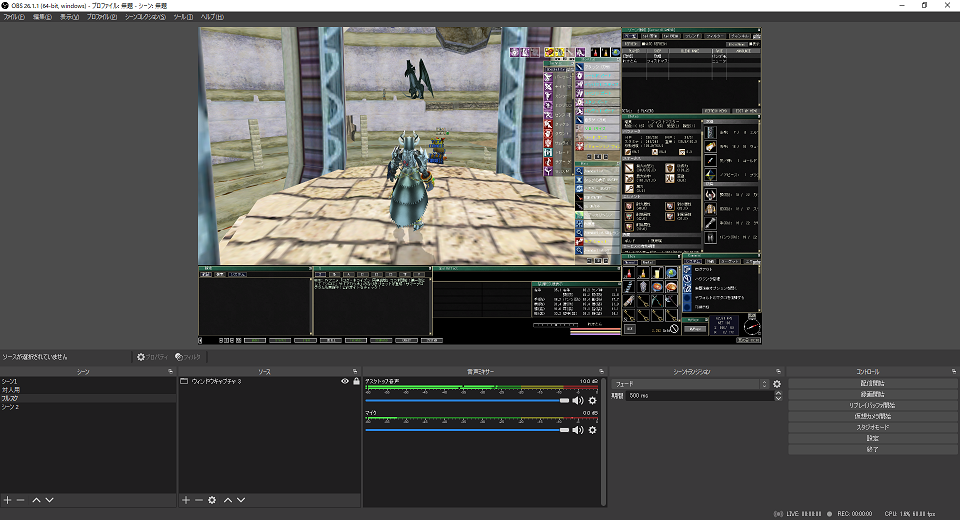The width and height of the screenshot is (960, 520).
Task: Click the game preview canvas
Action: coord(479,186)
